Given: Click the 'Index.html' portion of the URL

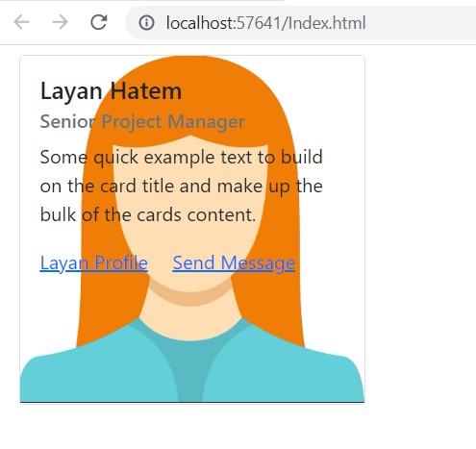Looking at the screenshot, I should [x=327, y=23].
